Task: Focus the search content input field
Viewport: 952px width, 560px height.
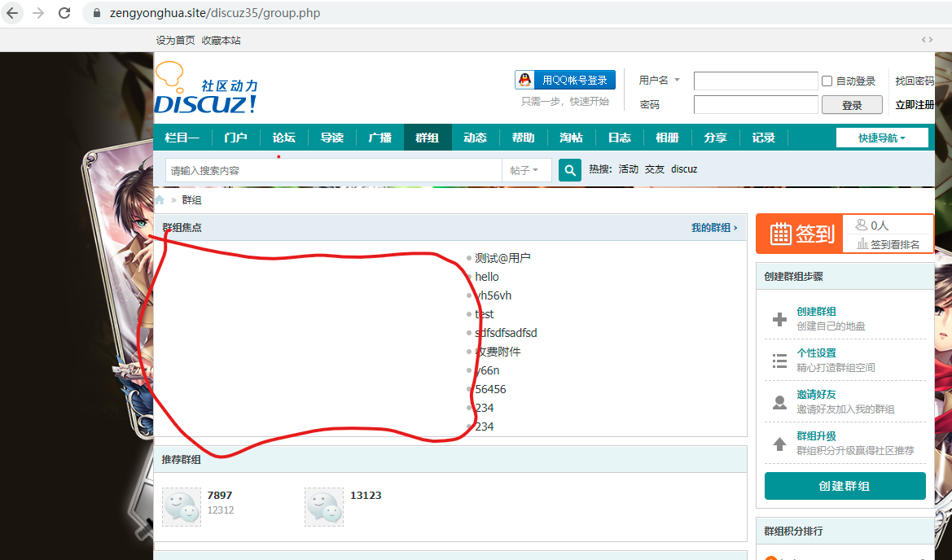Action: tap(333, 170)
